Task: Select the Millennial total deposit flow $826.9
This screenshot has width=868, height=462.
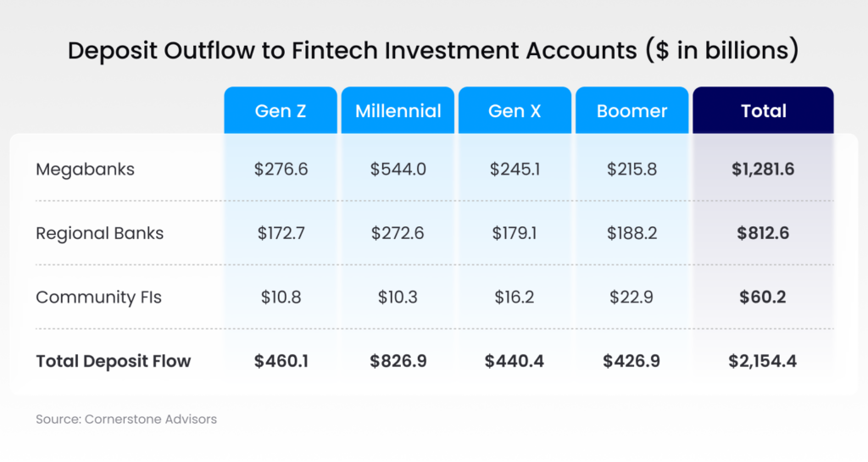Action: click(x=398, y=361)
